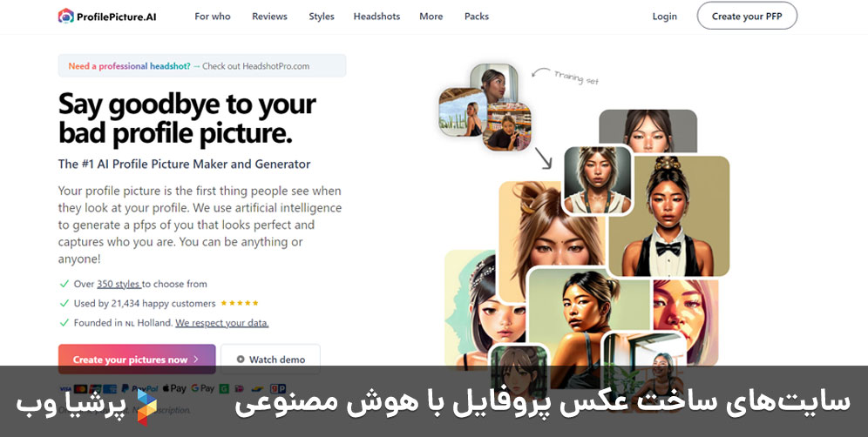Click the Create your PFP button
The height and width of the screenshot is (437, 868).
coord(747,16)
